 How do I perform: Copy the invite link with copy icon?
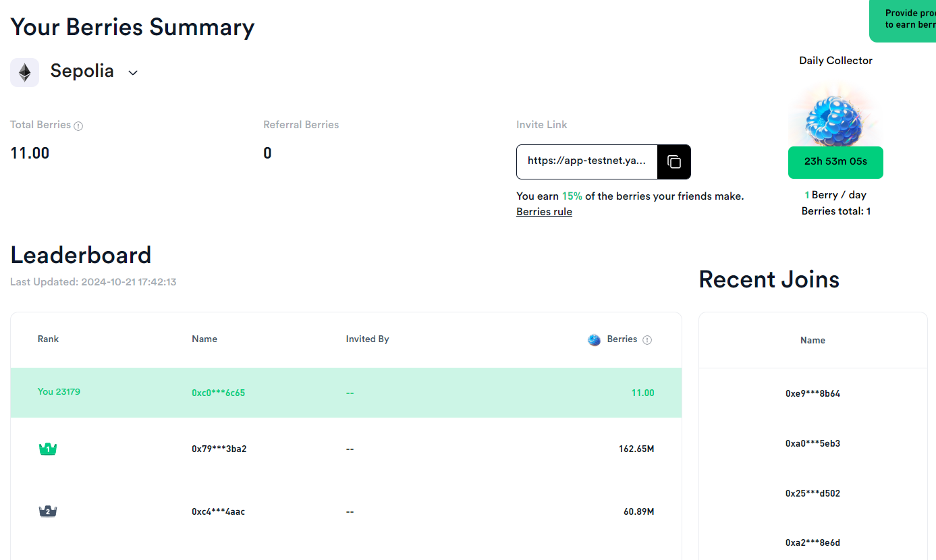coord(673,162)
